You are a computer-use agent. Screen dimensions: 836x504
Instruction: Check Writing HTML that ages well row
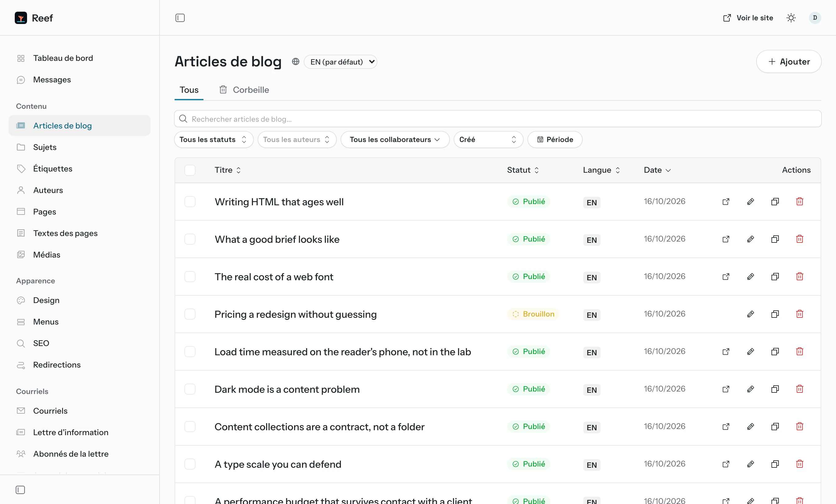pyautogui.click(x=190, y=202)
